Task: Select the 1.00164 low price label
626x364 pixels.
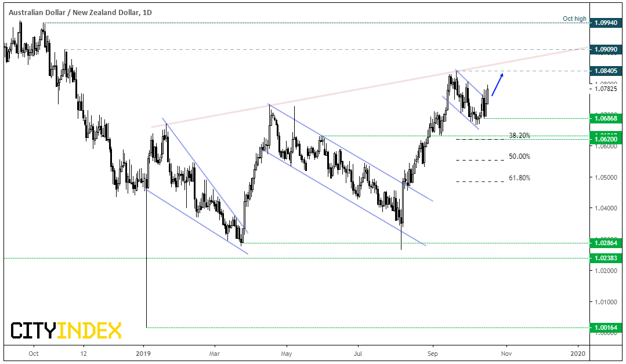Action: point(605,327)
